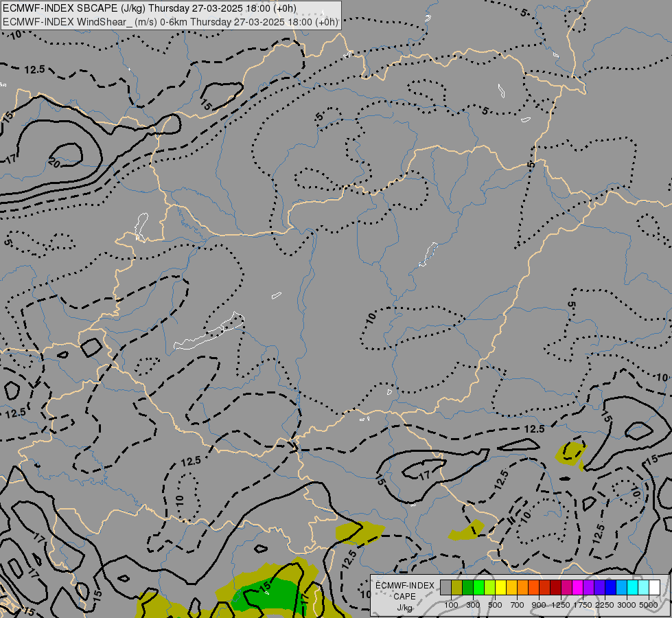Select the 100 value on legend scale
672x618 pixels.
451,605
